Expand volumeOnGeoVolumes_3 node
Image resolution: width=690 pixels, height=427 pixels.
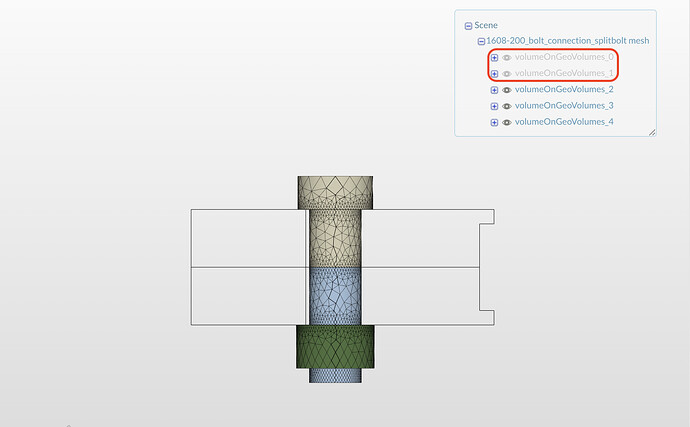tap(494, 107)
